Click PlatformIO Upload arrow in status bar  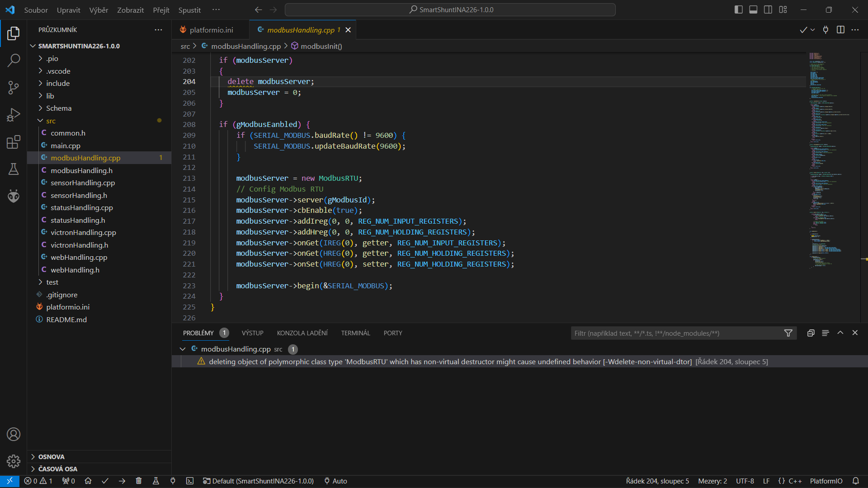(122, 481)
